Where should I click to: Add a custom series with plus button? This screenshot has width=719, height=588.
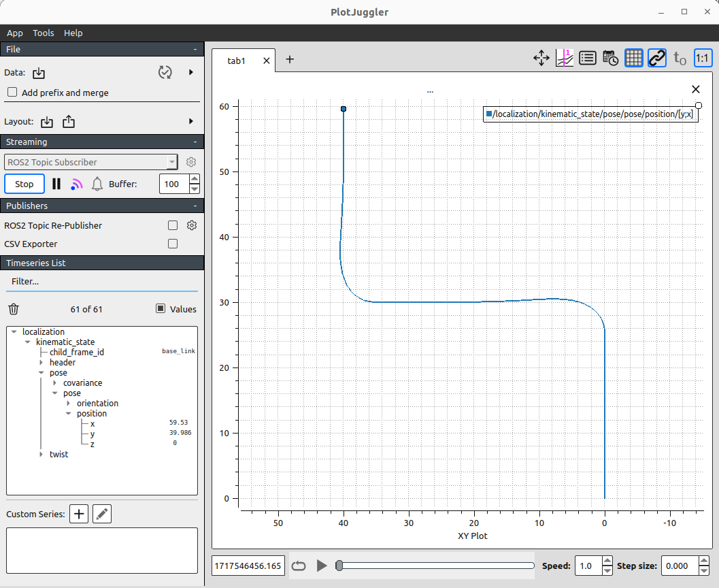tap(80, 514)
